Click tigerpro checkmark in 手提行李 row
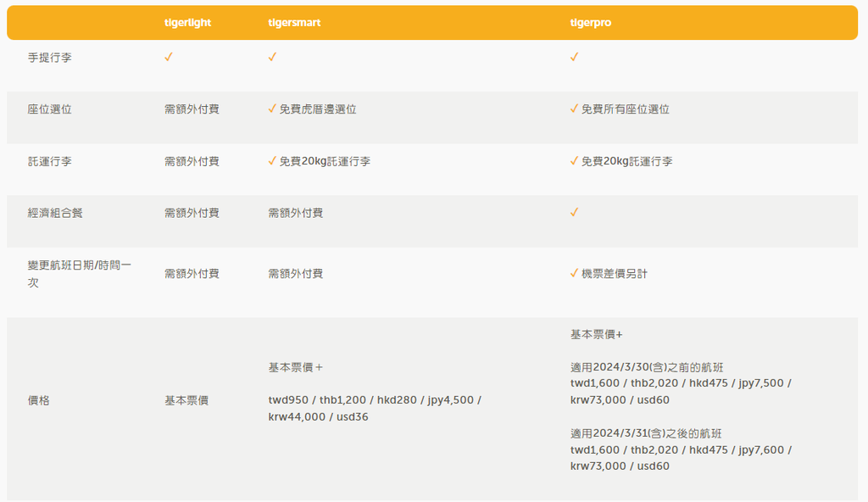This screenshot has width=868, height=502. tap(574, 57)
